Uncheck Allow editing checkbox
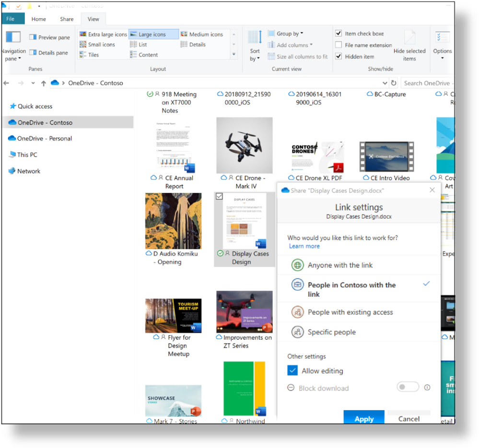Screen dimensions: 479x448 click(292, 370)
